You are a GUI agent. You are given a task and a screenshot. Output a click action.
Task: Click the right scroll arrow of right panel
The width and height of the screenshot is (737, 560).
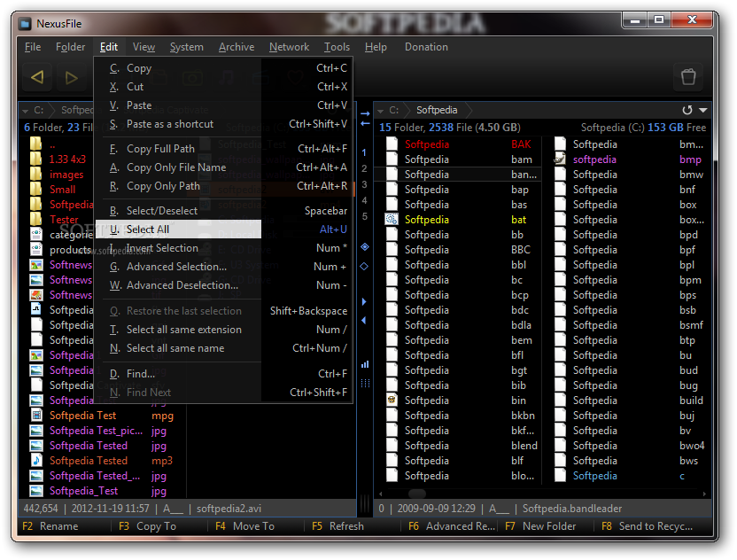pos(704,494)
